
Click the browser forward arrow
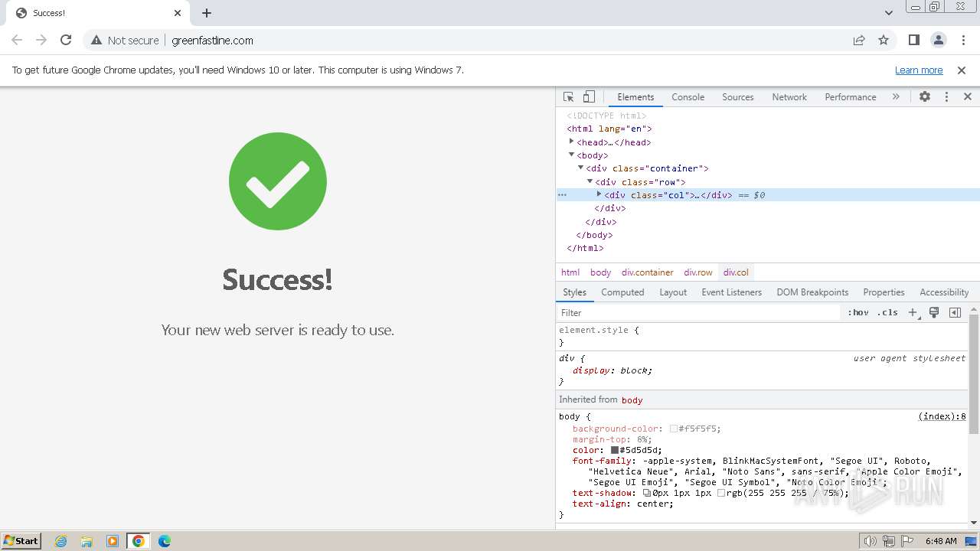[x=41, y=40]
